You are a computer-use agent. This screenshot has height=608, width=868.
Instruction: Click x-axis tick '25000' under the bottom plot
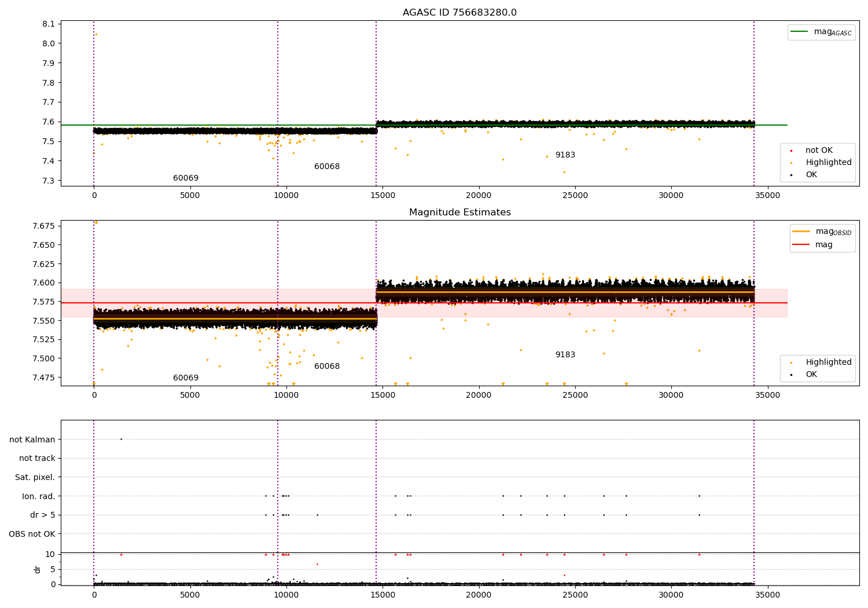[x=575, y=595]
